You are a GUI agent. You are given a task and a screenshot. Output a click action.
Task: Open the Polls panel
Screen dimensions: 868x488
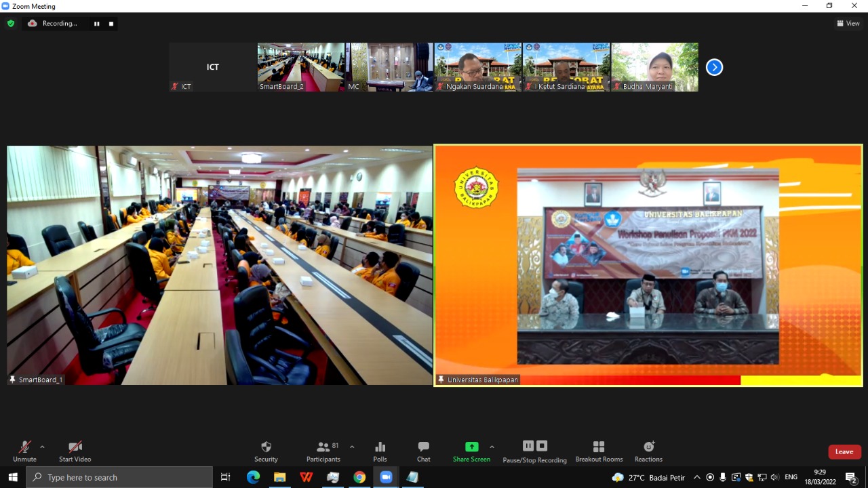[380, 451]
